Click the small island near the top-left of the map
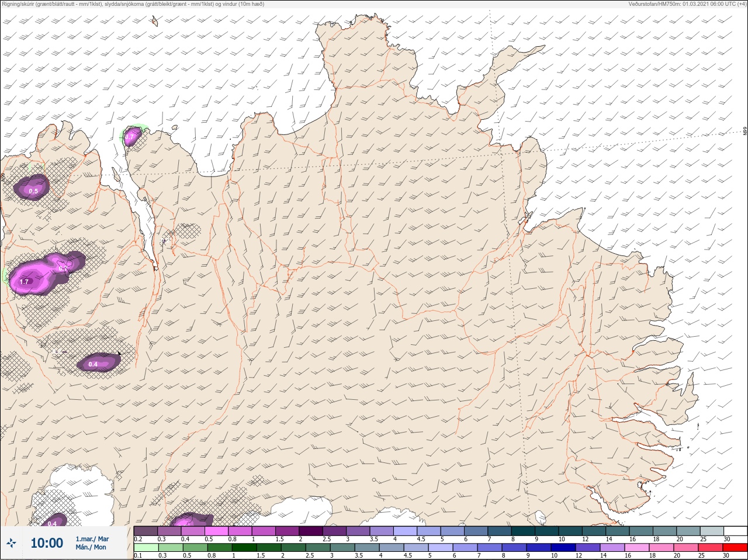This screenshot has height=560, width=748. [154, 22]
